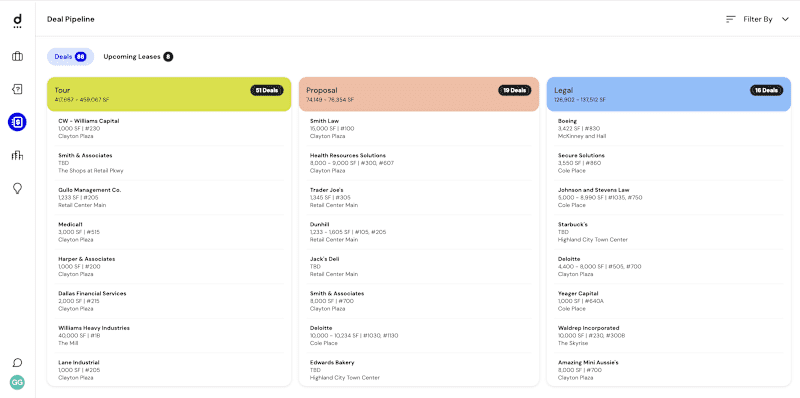Open the buildings analytics sidebar icon
The width and height of the screenshot is (800, 398).
tap(17, 156)
